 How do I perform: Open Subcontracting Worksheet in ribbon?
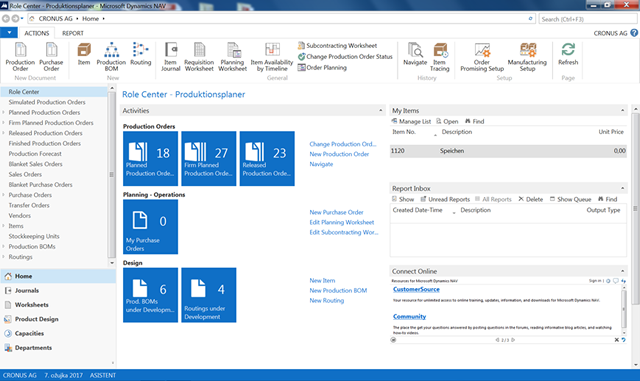(338, 45)
